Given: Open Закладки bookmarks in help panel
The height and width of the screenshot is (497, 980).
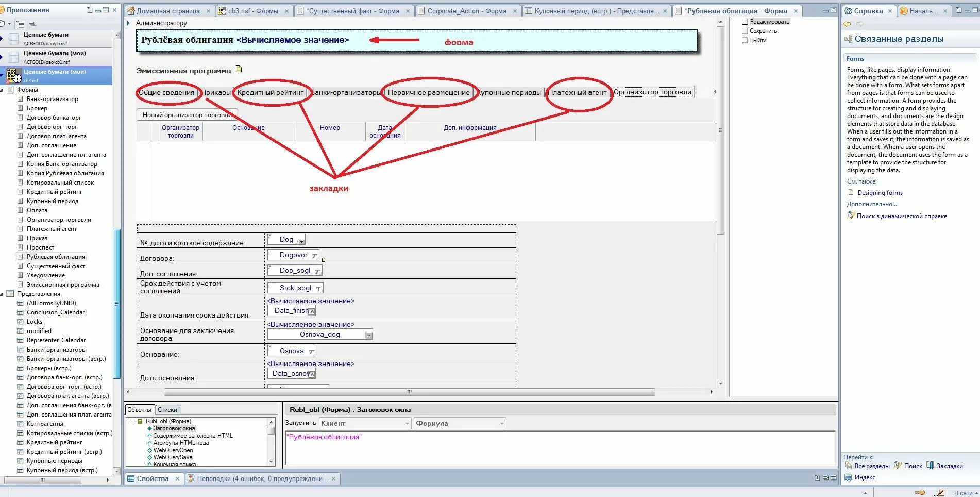Looking at the screenshot, I should pos(930,466).
